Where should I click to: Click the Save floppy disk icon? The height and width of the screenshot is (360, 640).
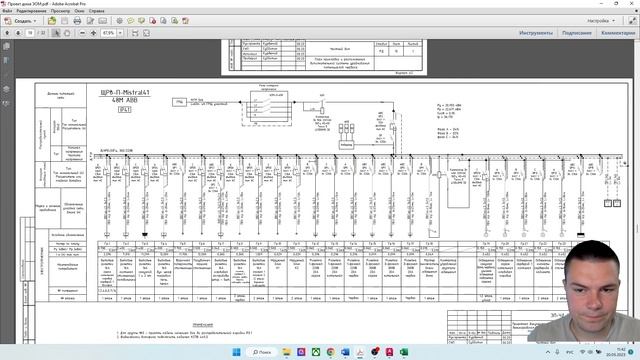pyautogui.click(x=64, y=21)
